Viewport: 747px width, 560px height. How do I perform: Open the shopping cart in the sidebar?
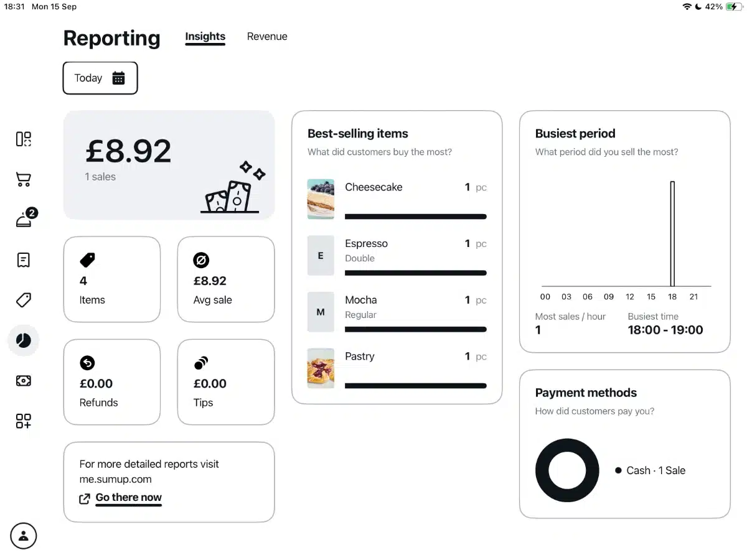point(23,179)
